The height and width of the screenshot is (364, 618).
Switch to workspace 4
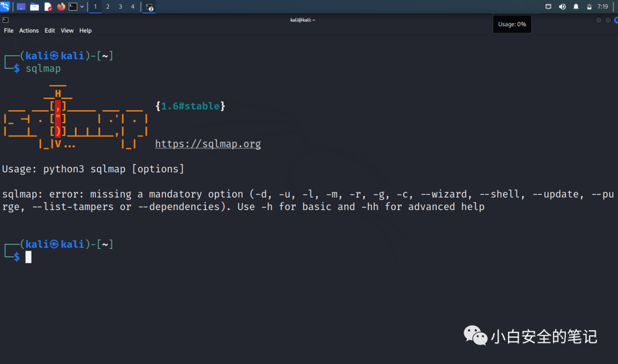(x=133, y=7)
